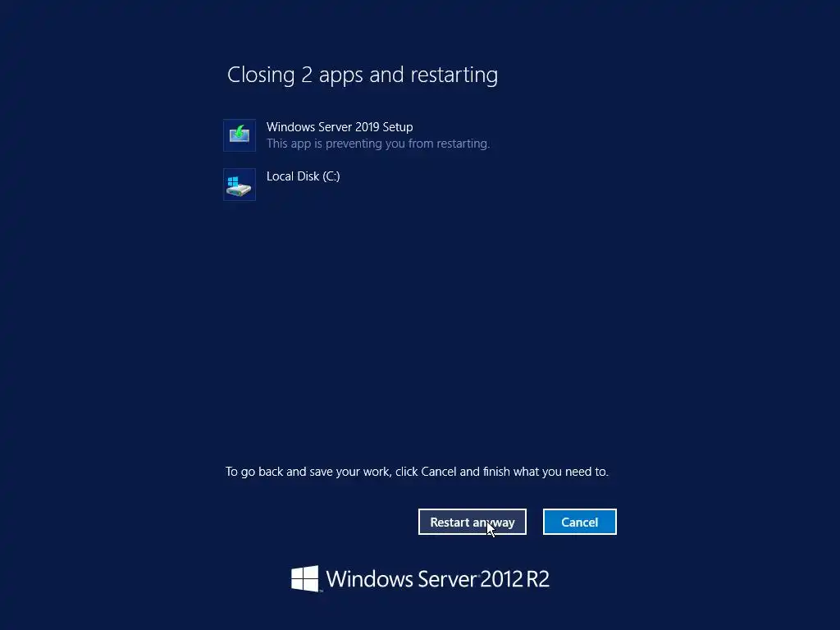Click the 'Windows Server' words in bottom branding

(401, 579)
